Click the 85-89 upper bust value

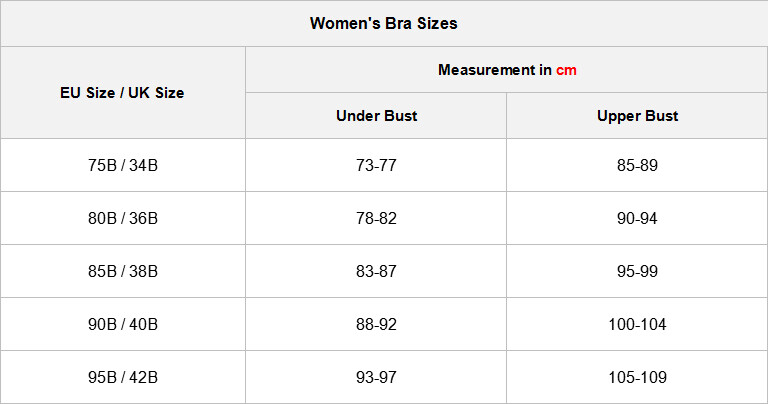coord(637,166)
